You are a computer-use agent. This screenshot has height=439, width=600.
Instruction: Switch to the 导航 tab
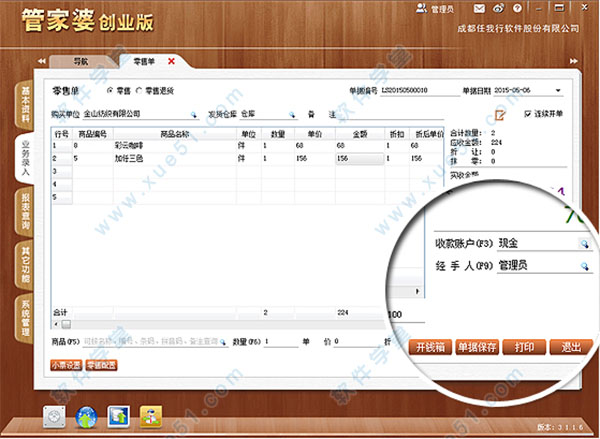click(81, 61)
